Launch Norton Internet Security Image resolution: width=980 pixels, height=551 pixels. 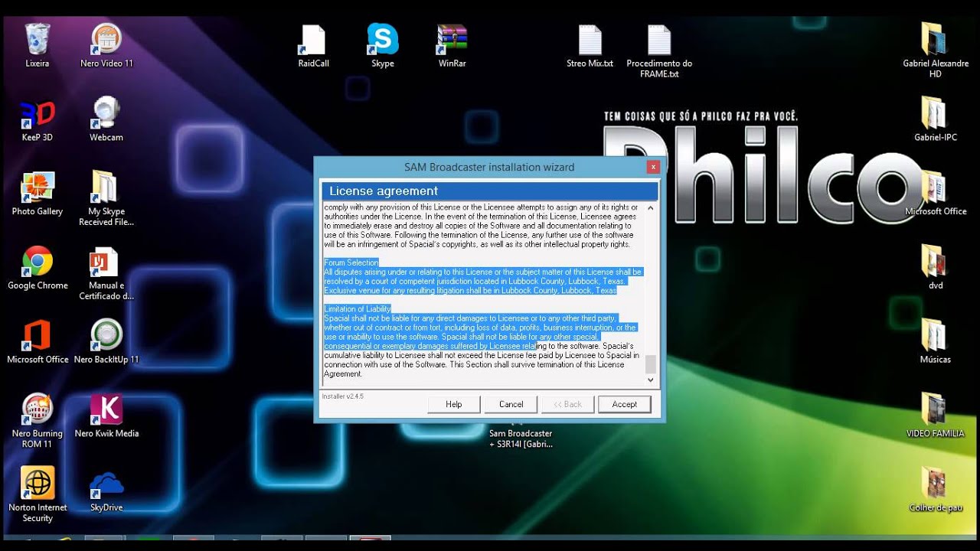coord(37,495)
